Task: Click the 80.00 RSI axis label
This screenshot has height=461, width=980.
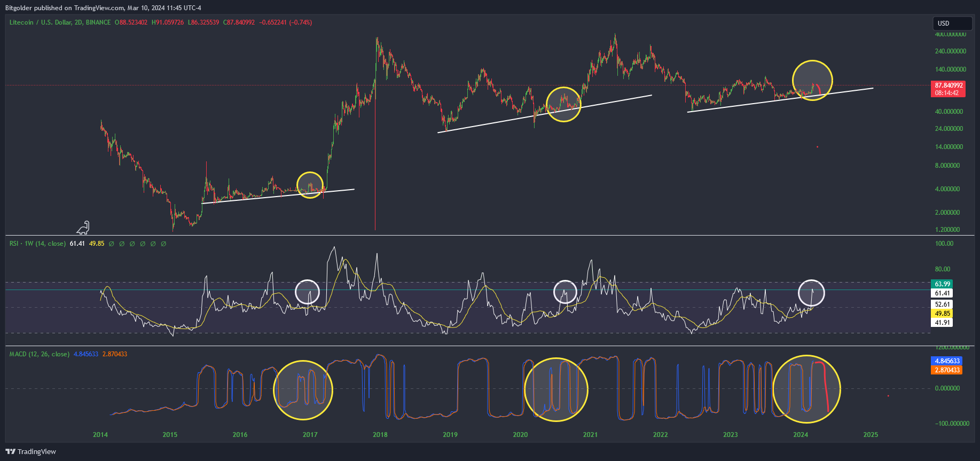Action: pos(943,269)
